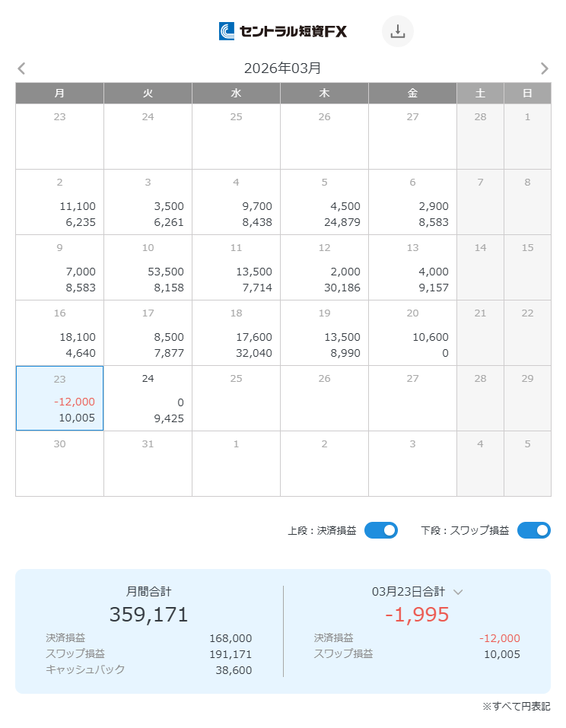Select the highlighted March 23 cell
This screenshot has height=728, width=566.
[x=59, y=398]
